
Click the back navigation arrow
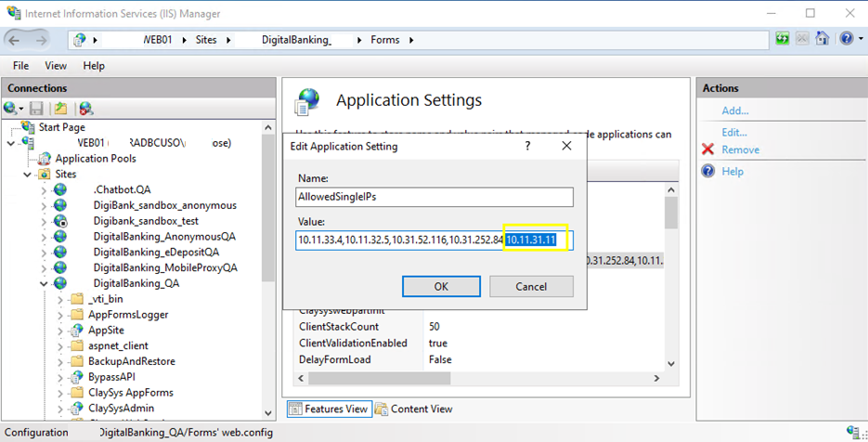pos(16,40)
